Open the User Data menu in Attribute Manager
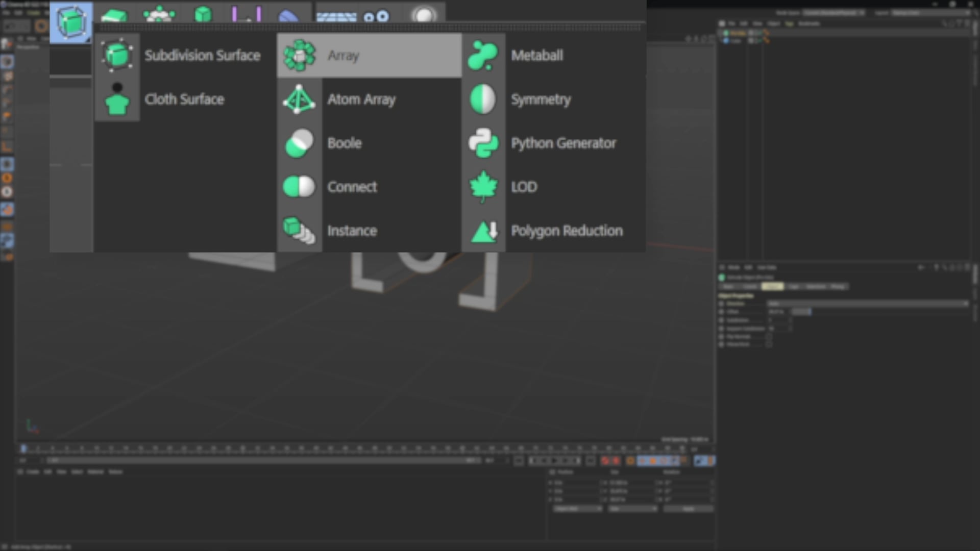Screen dimensions: 980x551 tap(767, 267)
